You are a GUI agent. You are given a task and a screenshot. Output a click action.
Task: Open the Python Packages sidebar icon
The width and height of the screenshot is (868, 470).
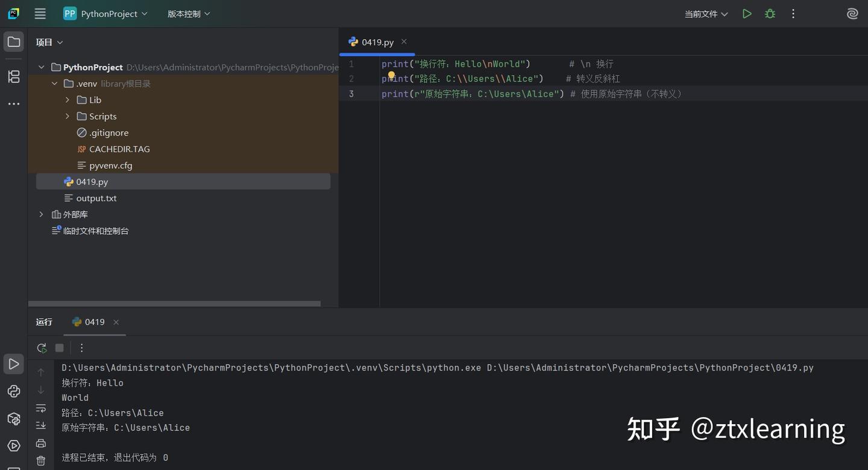pos(14,419)
